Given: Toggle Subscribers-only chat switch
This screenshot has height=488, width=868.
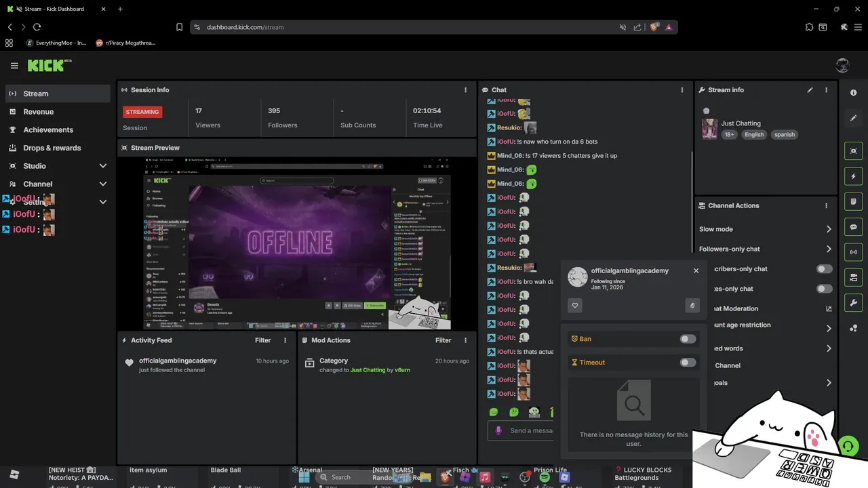Looking at the screenshot, I should click(x=824, y=269).
